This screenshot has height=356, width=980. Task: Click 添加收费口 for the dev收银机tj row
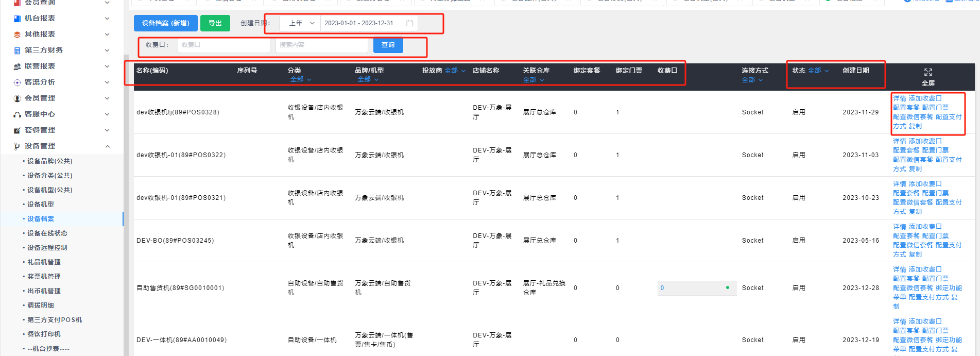(925, 98)
